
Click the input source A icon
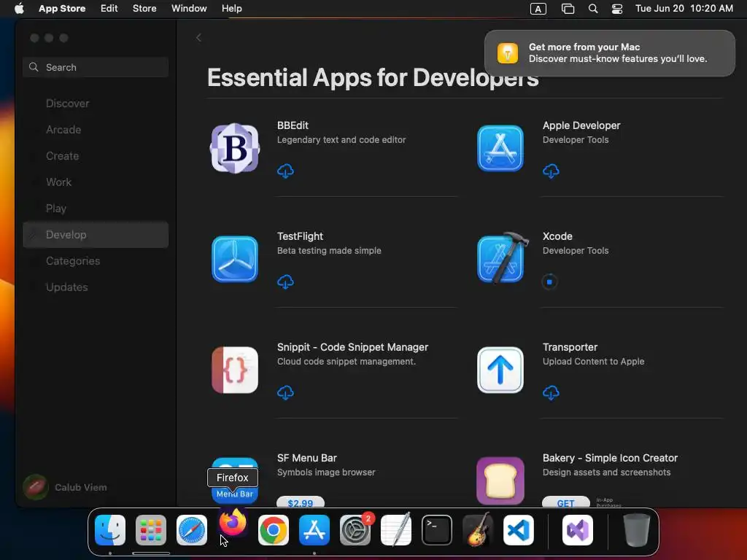(538, 9)
